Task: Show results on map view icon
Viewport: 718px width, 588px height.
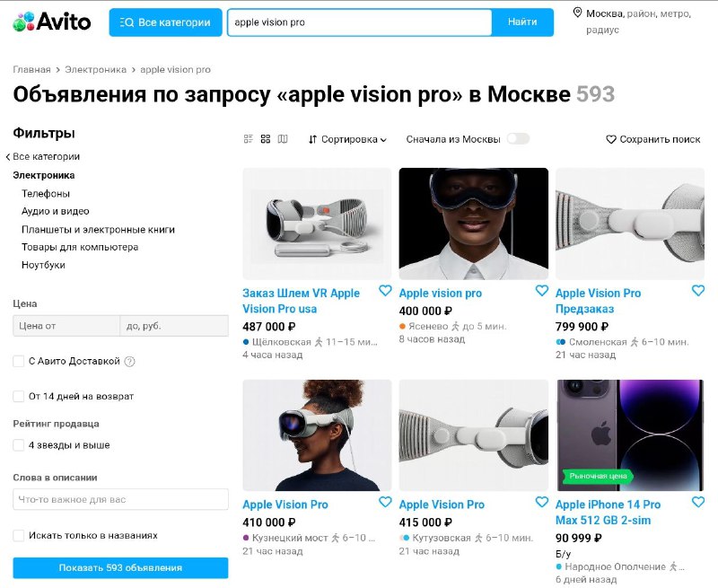Action: (x=283, y=139)
